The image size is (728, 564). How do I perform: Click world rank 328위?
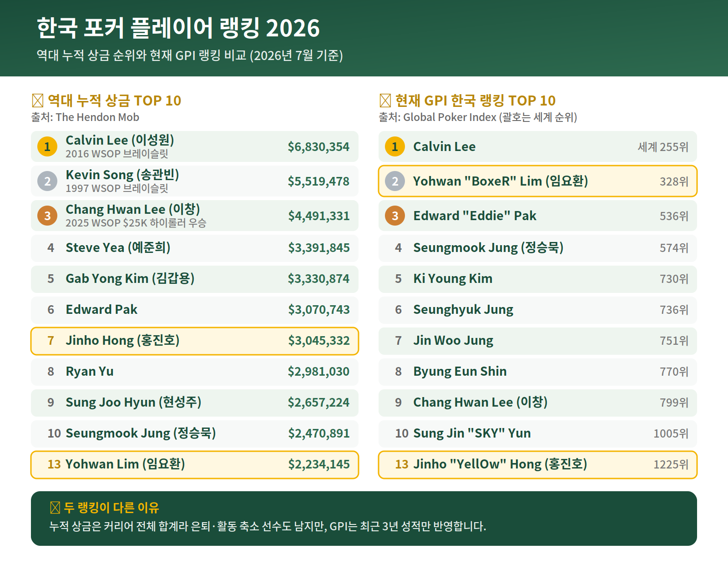pyautogui.click(x=674, y=181)
